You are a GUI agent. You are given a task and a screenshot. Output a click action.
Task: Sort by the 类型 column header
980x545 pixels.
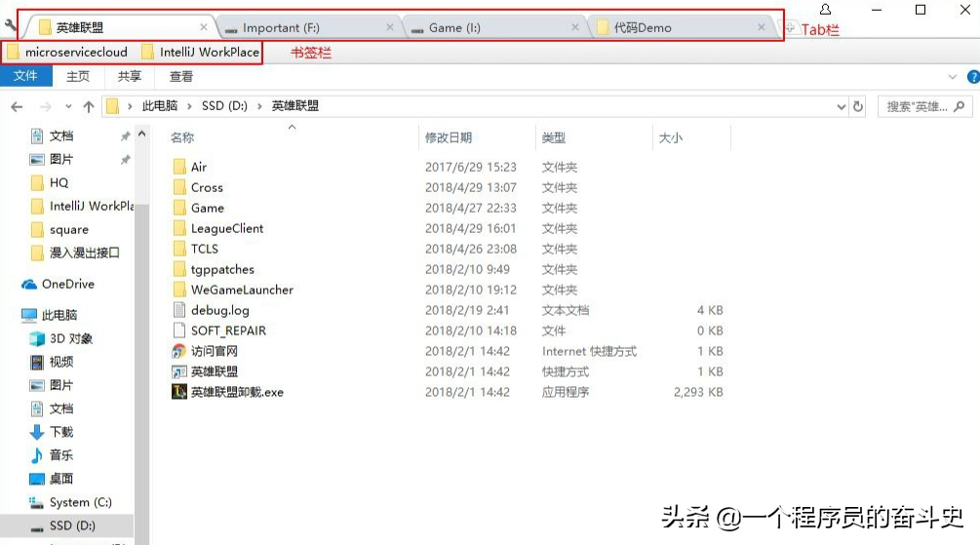(554, 137)
